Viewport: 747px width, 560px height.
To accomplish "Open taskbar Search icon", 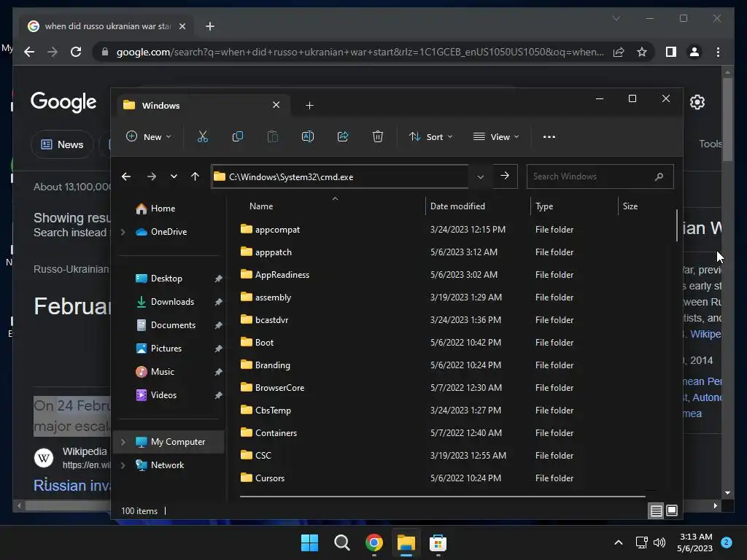I will (341, 542).
